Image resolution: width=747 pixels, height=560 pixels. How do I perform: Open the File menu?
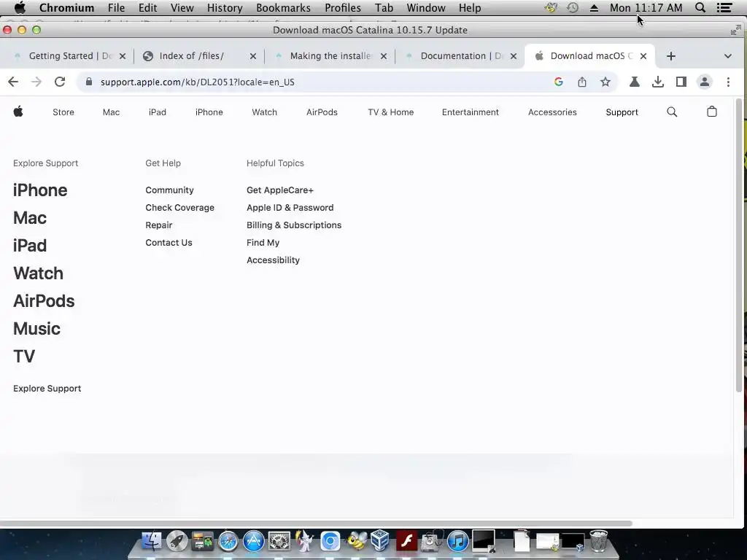[116, 7]
